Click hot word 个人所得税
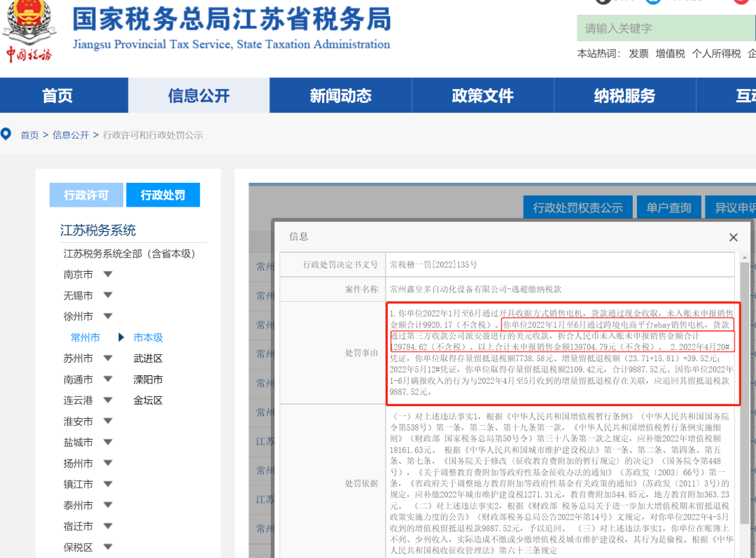Viewport: 756px width, 558px height. (716, 53)
